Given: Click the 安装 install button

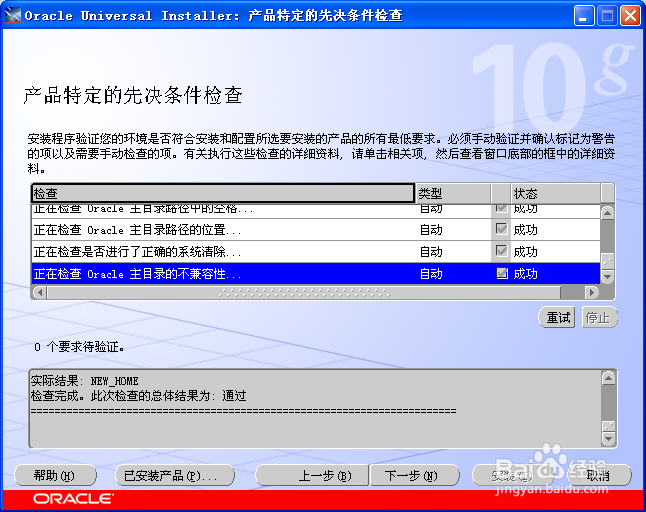Looking at the screenshot, I should (513, 476).
